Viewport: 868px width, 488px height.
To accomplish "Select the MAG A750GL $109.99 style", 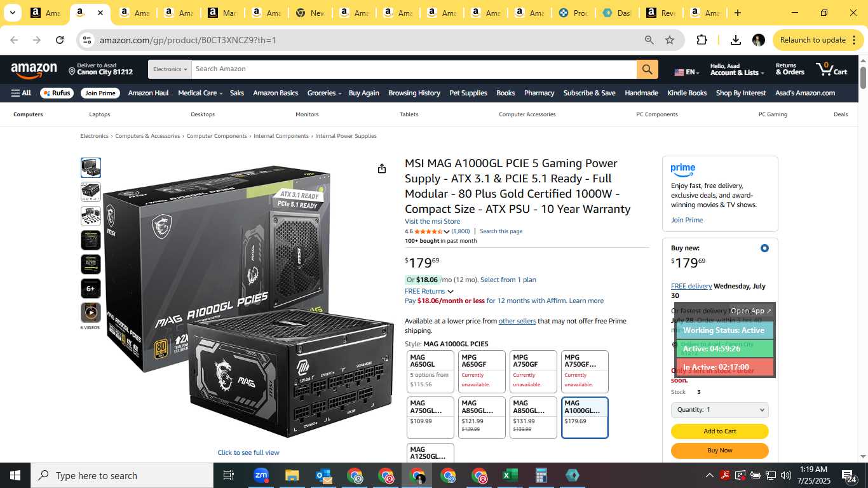I will coord(430,417).
